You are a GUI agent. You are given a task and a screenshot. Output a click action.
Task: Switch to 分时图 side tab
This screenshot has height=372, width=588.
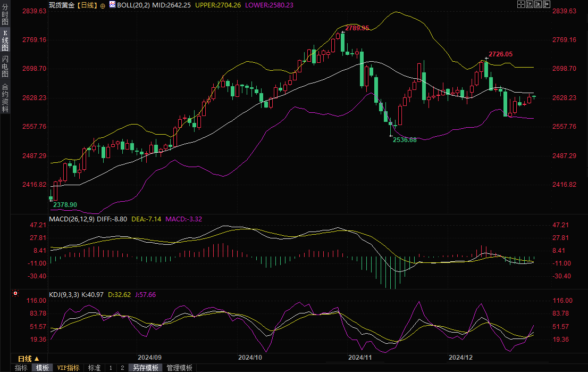point(5,15)
